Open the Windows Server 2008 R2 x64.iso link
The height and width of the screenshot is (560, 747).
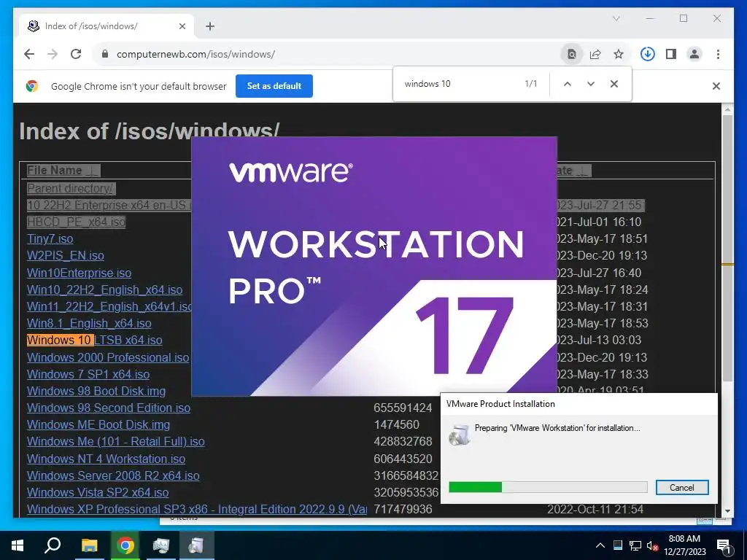click(113, 475)
